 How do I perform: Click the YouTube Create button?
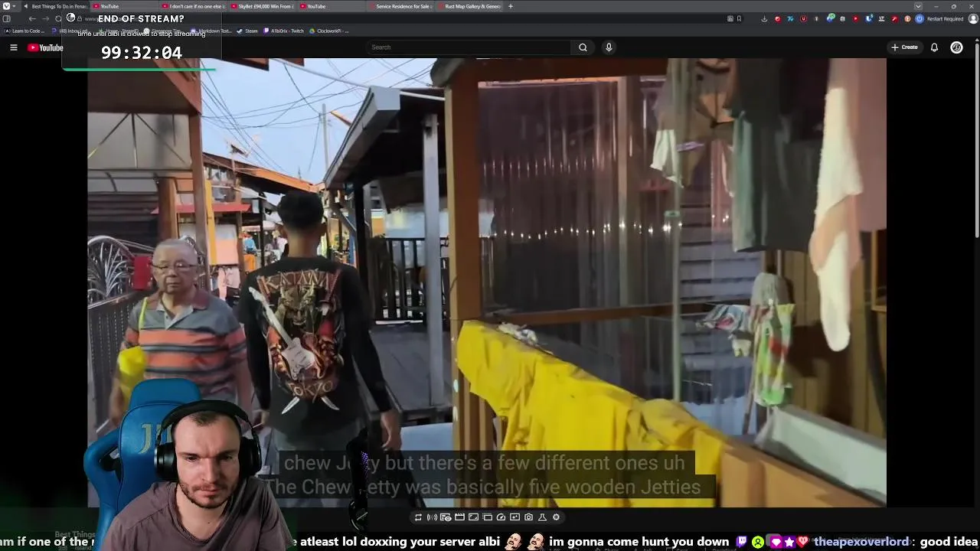click(904, 47)
